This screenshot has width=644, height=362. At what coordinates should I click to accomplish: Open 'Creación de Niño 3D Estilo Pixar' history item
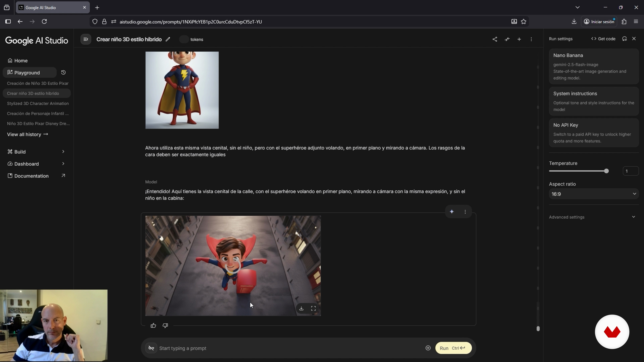coord(38,83)
